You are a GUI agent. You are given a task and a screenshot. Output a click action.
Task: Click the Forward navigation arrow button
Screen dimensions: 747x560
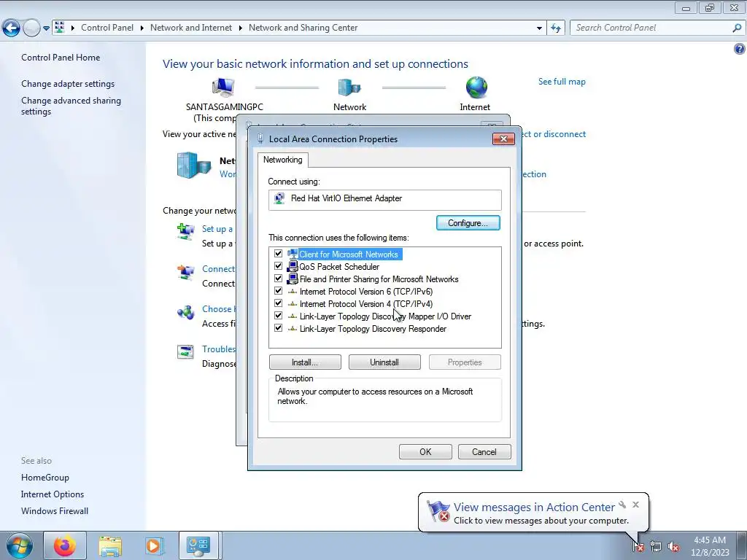click(x=31, y=28)
